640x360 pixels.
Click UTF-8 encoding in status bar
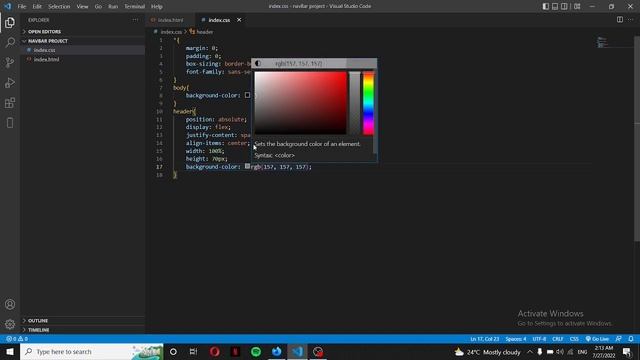[x=539, y=339]
